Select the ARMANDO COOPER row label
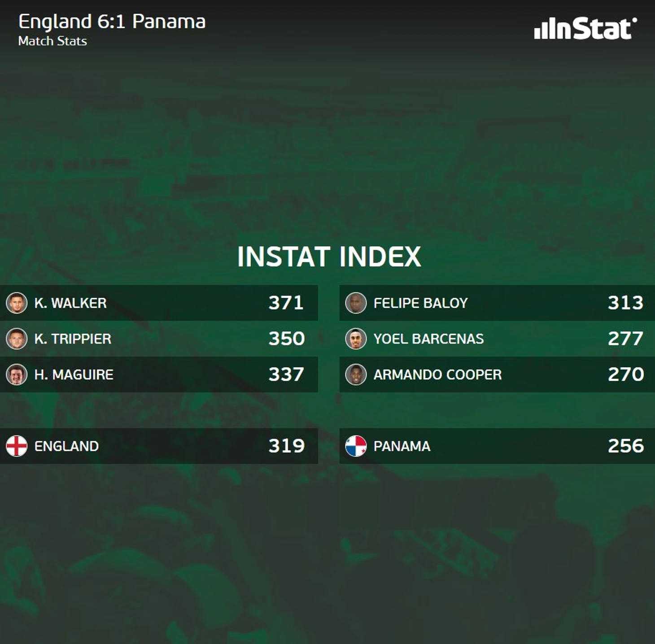This screenshot has width=655, height=644. point(437,375)
